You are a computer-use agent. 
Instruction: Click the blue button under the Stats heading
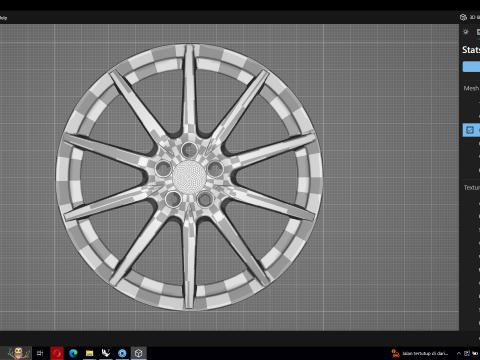[471, 66]
